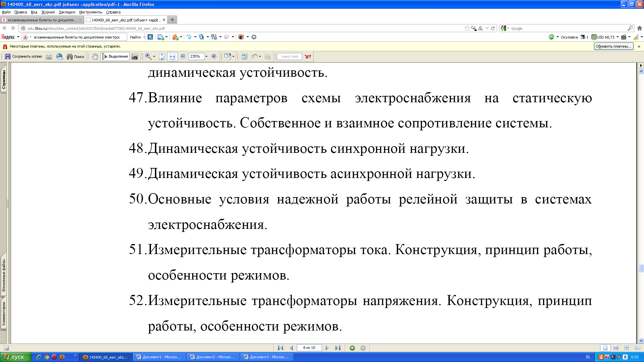The height and width of the screenshot is (362, 644).
Task: Switch to Facing pages layout
Action: [x=638, y=348]
